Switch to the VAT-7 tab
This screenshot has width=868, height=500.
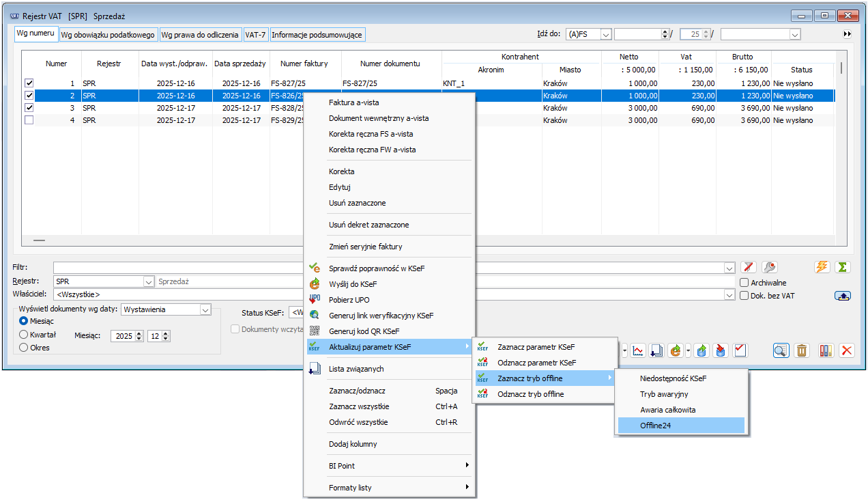pyautogui.click(x=255, y=34)
